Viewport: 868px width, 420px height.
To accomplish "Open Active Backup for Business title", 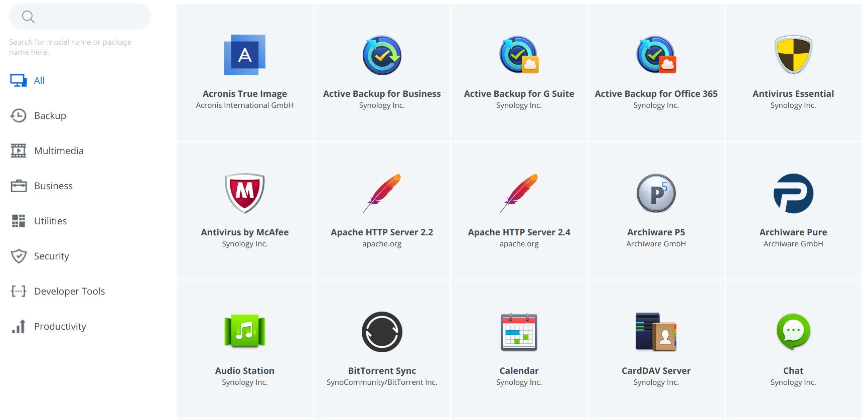I will (x=382, y=93).
